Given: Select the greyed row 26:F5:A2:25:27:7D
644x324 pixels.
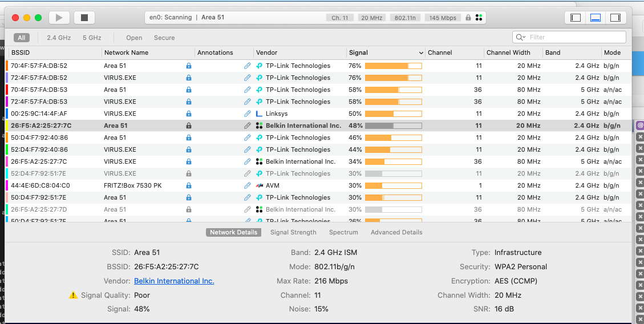Looking at the screenshot, I should 318,209.
